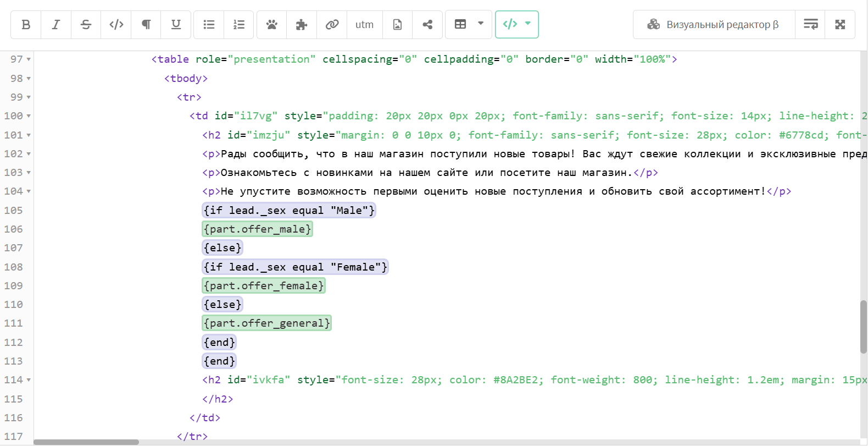Expand editor to fullscreen

(x=840, y=25)
